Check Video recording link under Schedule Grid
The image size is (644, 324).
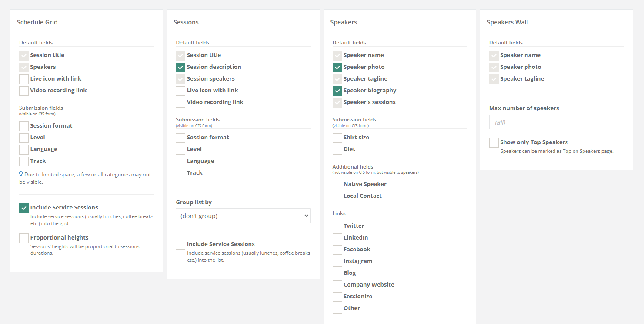point(24,91)
